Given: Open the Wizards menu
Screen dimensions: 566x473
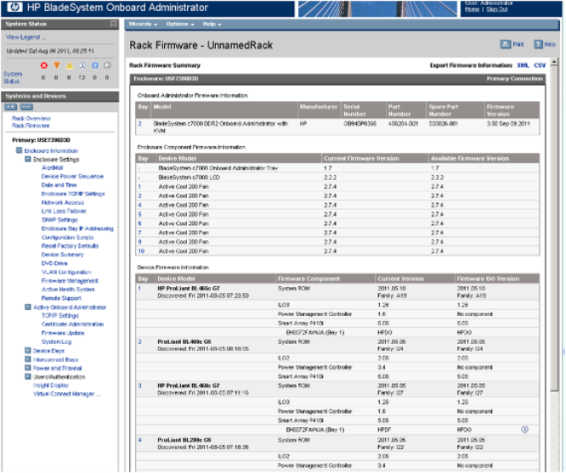Looking at the screenshot, I should [143, 24].
